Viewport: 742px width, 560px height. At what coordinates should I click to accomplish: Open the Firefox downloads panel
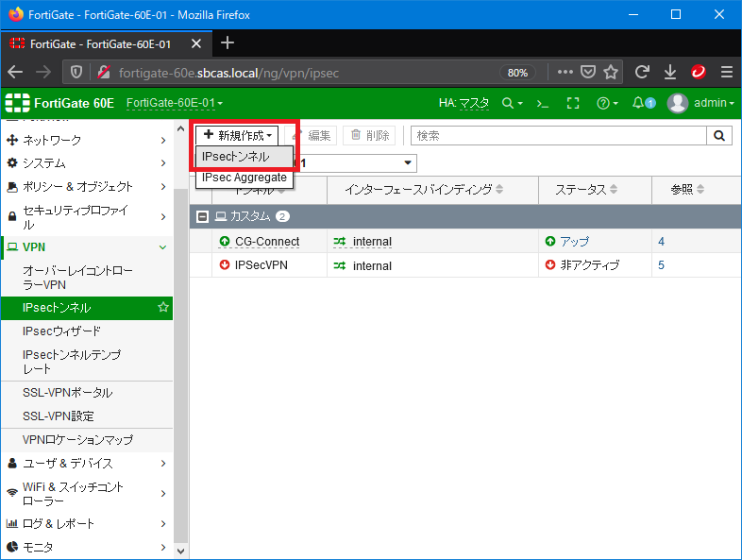pyautogui.click(x=670, y=72)
